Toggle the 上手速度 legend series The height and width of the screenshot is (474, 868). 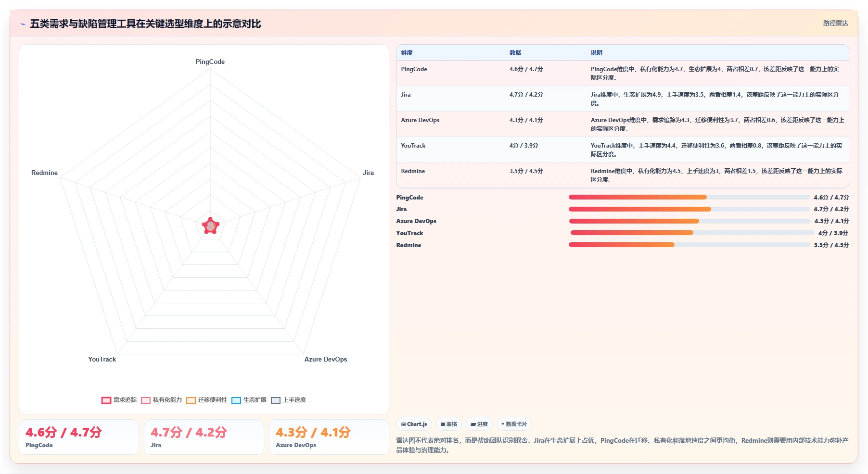click(x=289, y=400)
